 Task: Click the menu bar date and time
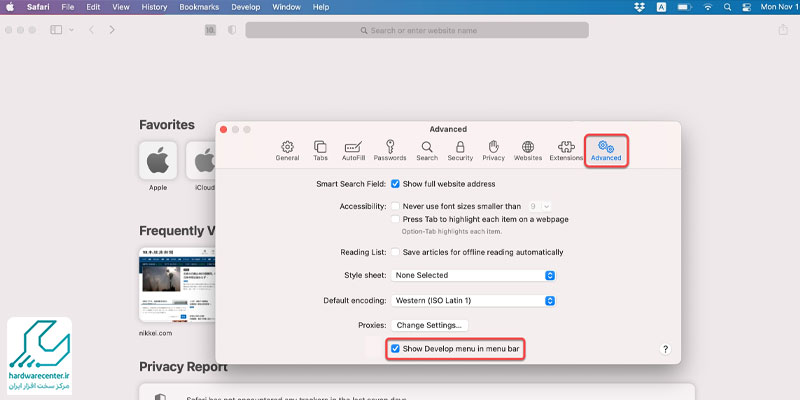(780, 7)
